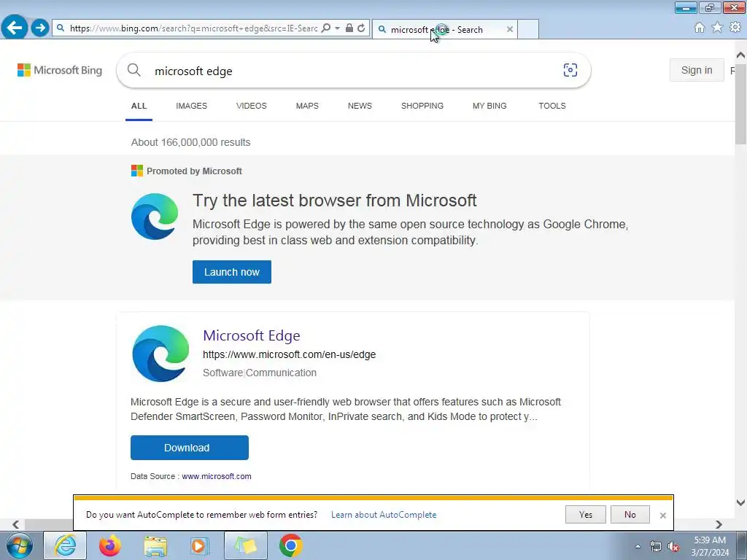Click the Microsoft Edge result logo

(x=160, y=354)
